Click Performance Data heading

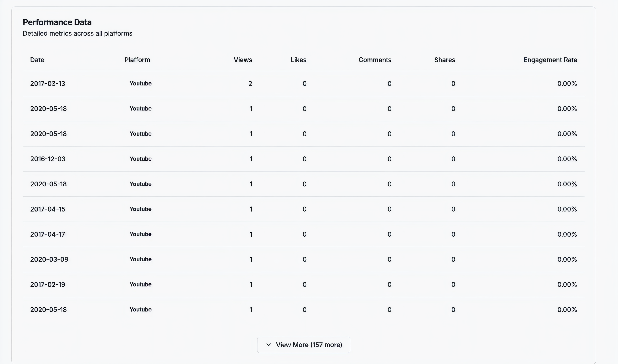[x=57, y=22]
